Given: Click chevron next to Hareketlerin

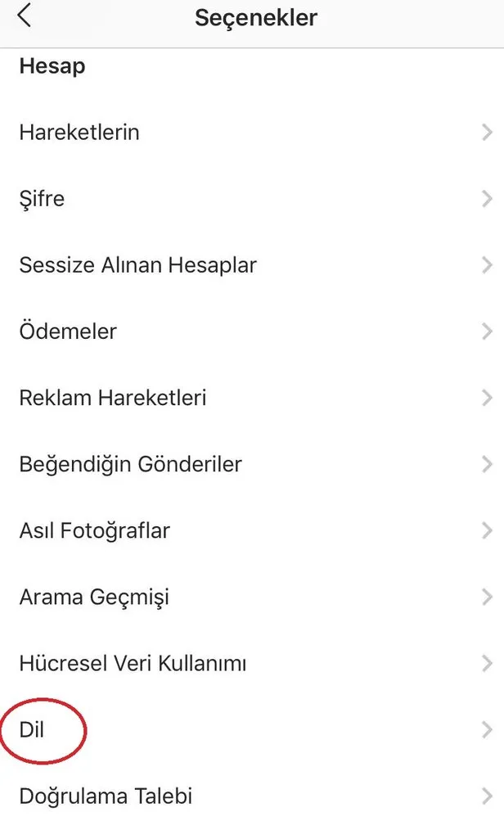Looking at the screenshot, I should 488,132.
